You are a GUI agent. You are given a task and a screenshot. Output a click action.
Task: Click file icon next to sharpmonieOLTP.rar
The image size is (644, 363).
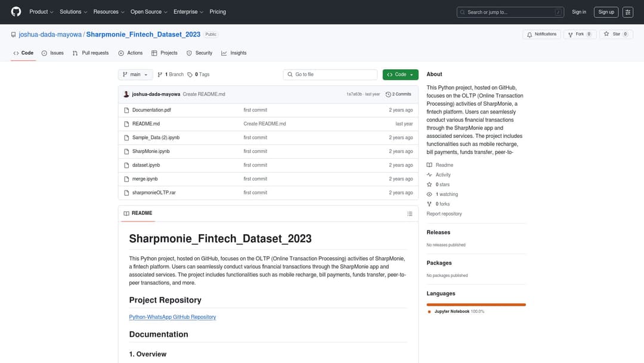pyautogui.click(x=126, y=193)
